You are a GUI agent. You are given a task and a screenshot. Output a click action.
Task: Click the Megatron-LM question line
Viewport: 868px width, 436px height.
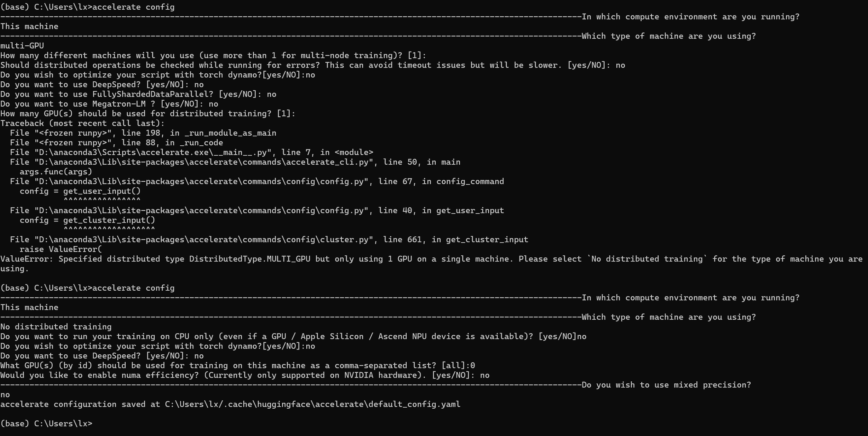tap(109, 104)
